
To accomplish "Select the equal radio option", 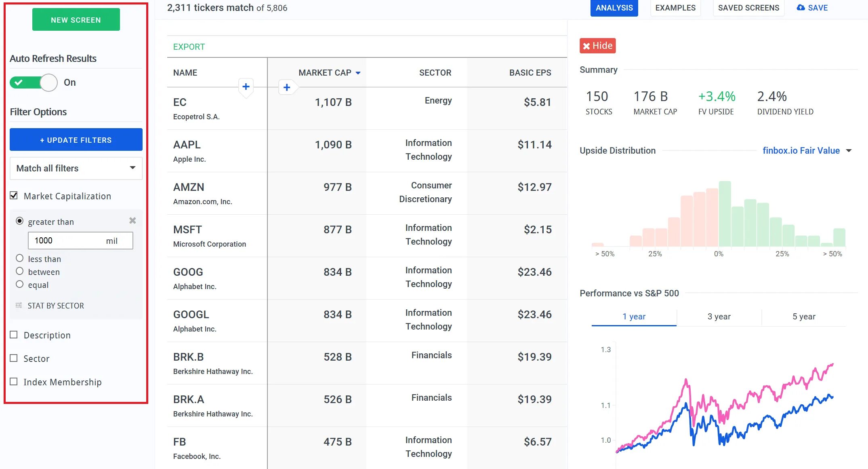I will [19, 284].
